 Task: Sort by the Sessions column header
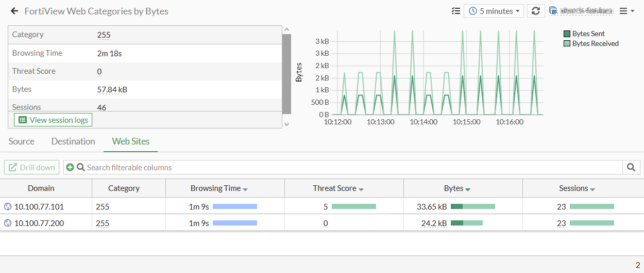(573, 188)
